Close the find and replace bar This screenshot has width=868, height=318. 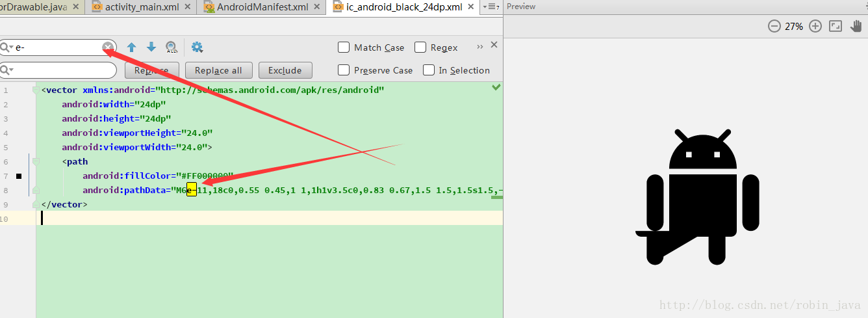[494, 44]
